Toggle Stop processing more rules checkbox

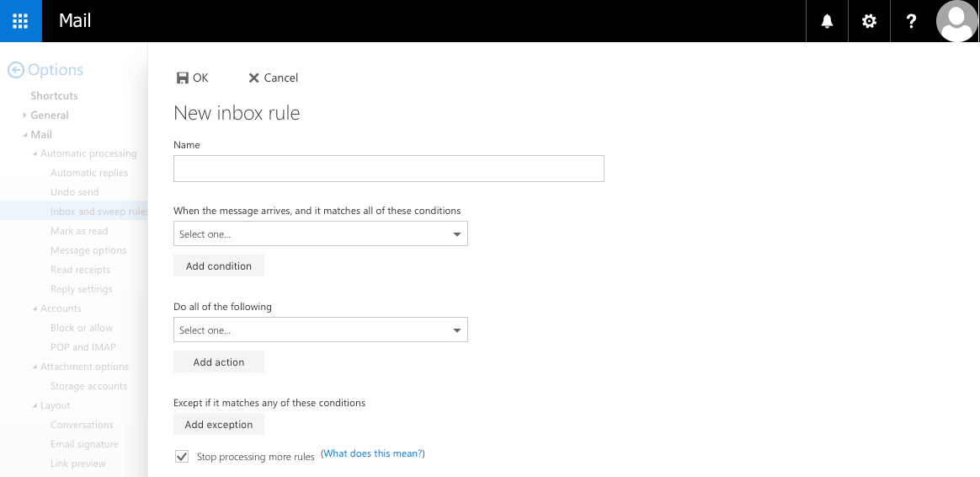pos(181,456)
